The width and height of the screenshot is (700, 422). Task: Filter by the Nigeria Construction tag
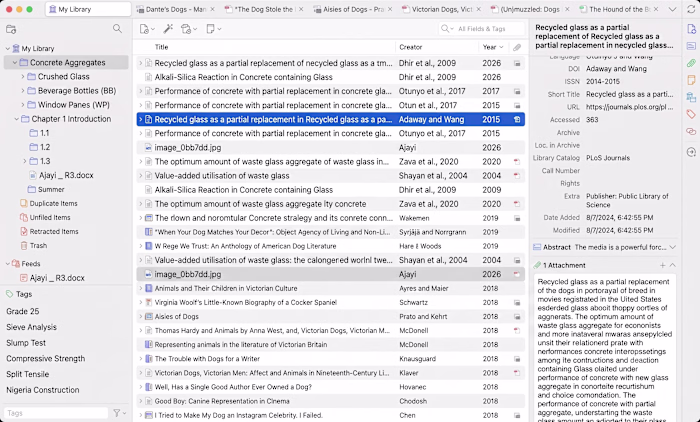[43, 390]
